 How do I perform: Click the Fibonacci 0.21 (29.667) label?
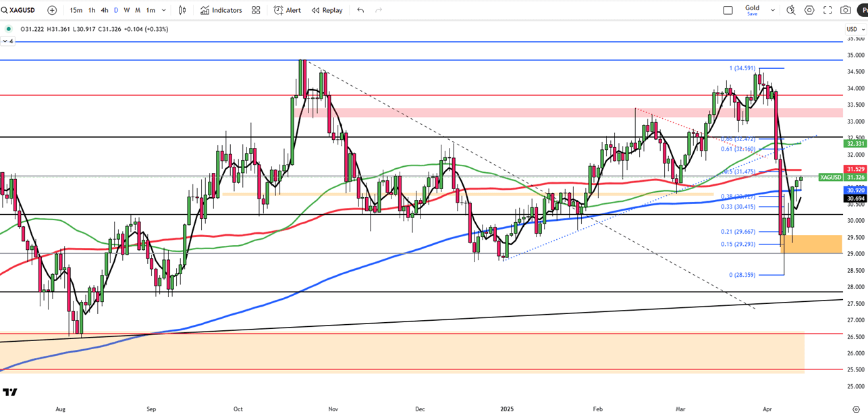pos(739,232)
